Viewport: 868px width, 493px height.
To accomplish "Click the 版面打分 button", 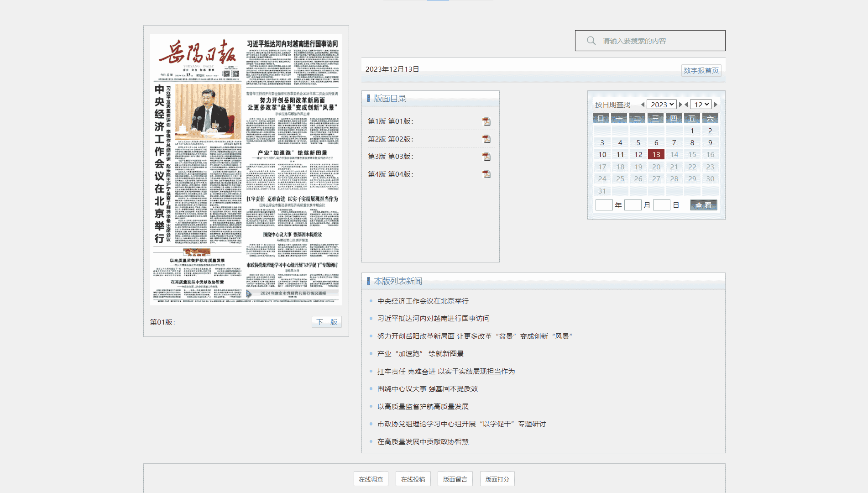I will point(497,479).
